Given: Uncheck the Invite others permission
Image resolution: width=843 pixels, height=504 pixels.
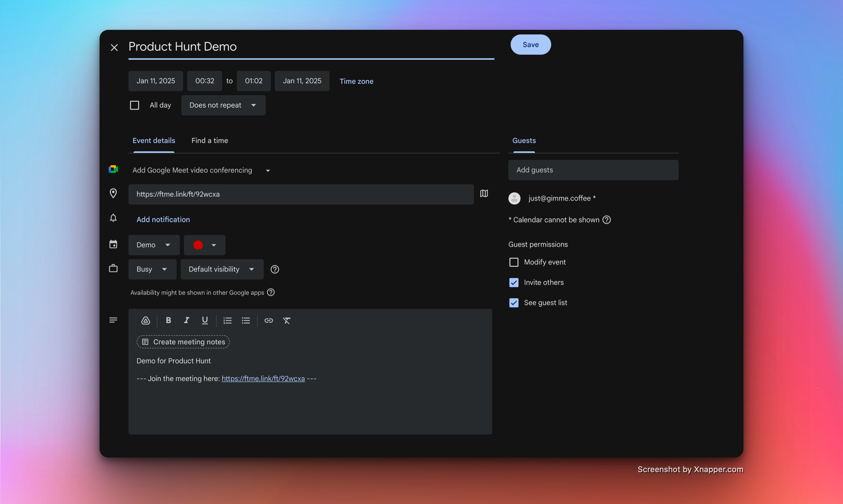Looking at the screenshot, I should (514, 283).
